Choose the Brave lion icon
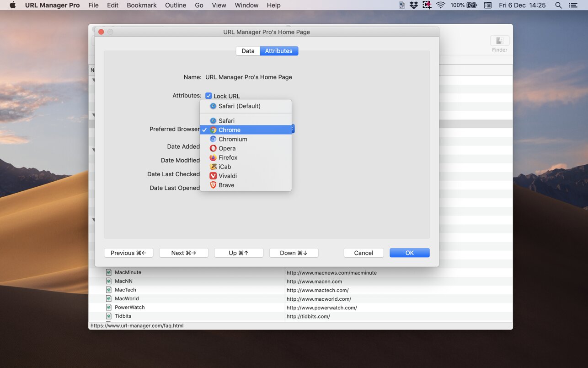588x368 pixels. tap(213, 185)
